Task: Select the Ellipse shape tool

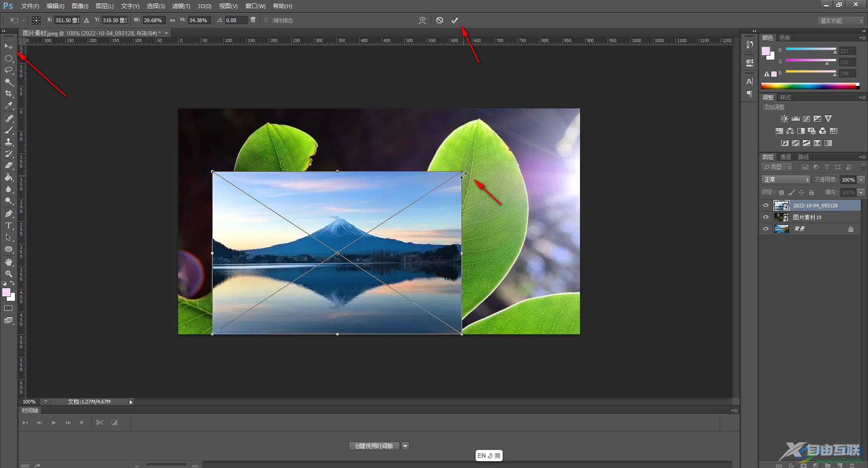Action: (9, 249)
